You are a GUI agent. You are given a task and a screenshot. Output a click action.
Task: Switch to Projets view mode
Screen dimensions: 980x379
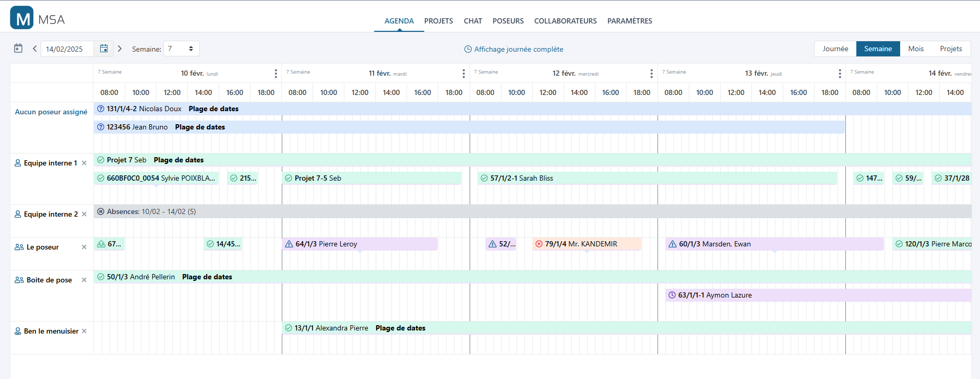[x=950, y=49]
